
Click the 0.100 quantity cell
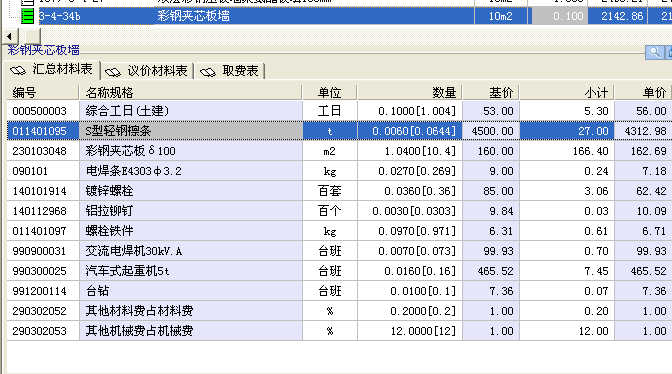coord(559,16)
